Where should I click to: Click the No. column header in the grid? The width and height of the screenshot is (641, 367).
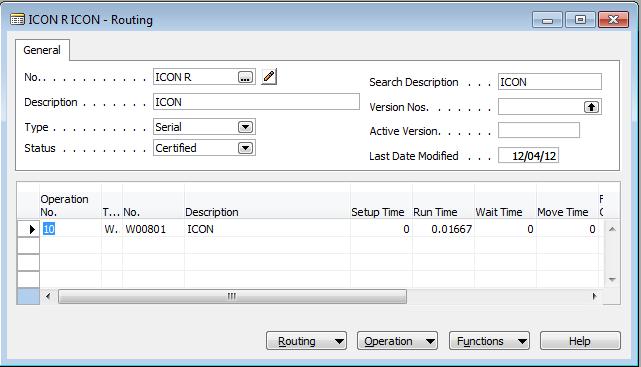pyautogui.click(x=153, y=206)
